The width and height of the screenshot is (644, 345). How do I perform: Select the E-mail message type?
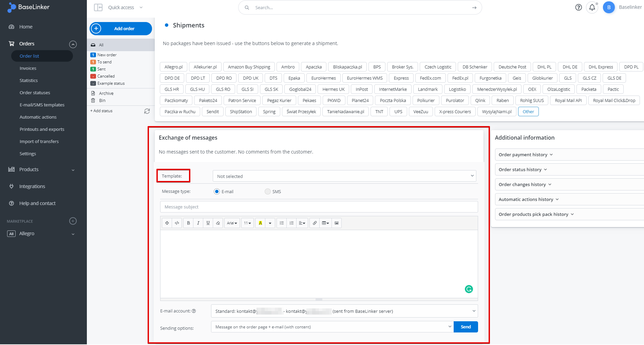click(217, 191)
